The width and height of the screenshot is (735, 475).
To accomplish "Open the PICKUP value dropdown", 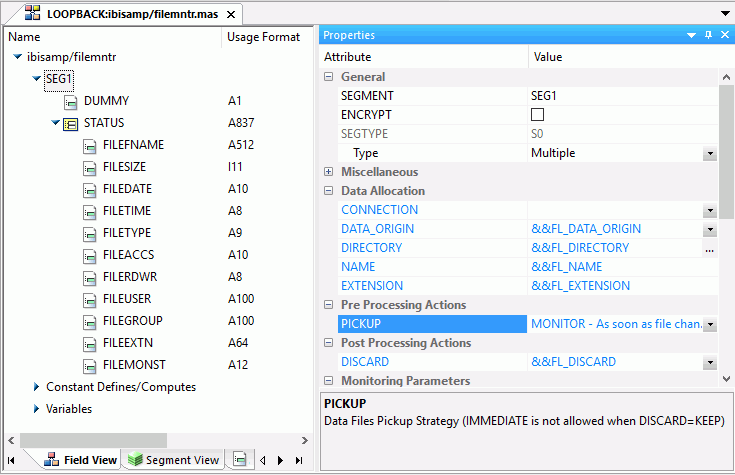I will (x=710, y=324).
